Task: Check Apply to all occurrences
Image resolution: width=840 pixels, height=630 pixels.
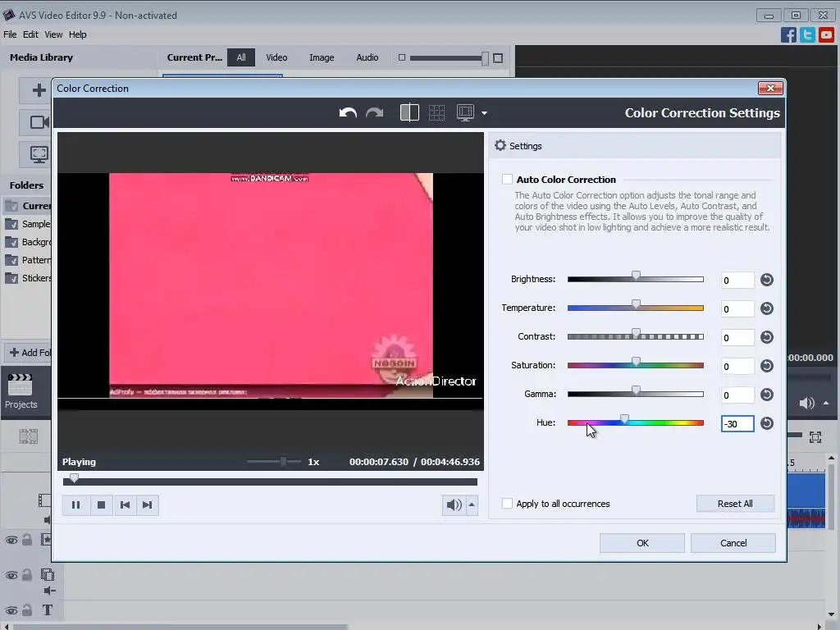Action: [x=507, y=504]
